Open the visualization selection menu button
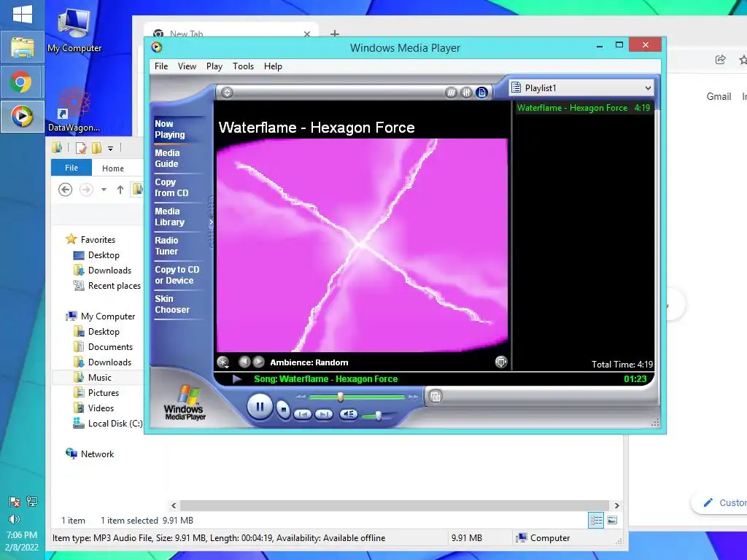Viewport: 747px width, 560px height. point(222,362)
